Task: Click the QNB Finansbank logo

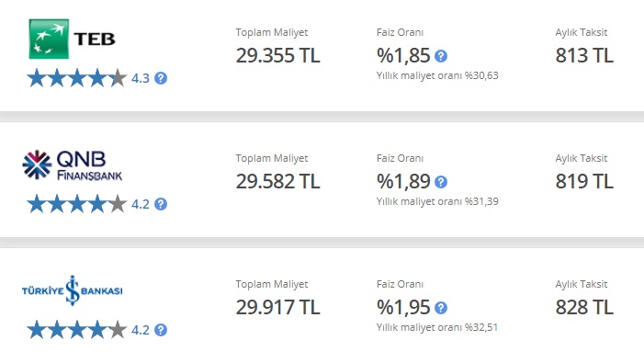Action: coord(73,165)
